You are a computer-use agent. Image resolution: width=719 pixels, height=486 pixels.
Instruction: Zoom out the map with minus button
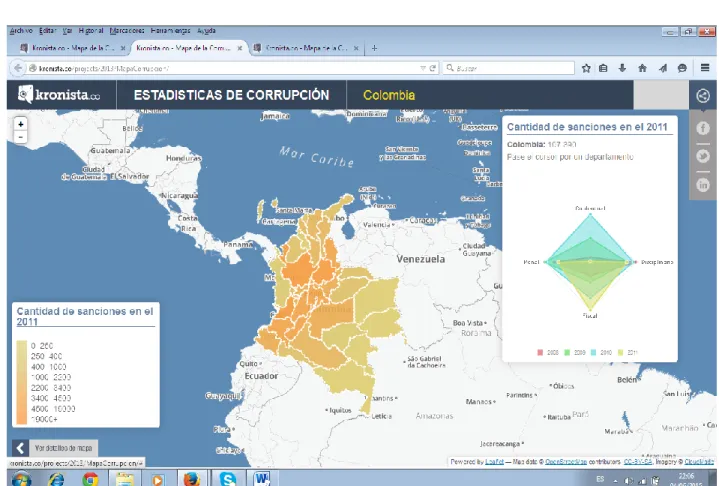[x=20, y=137]
